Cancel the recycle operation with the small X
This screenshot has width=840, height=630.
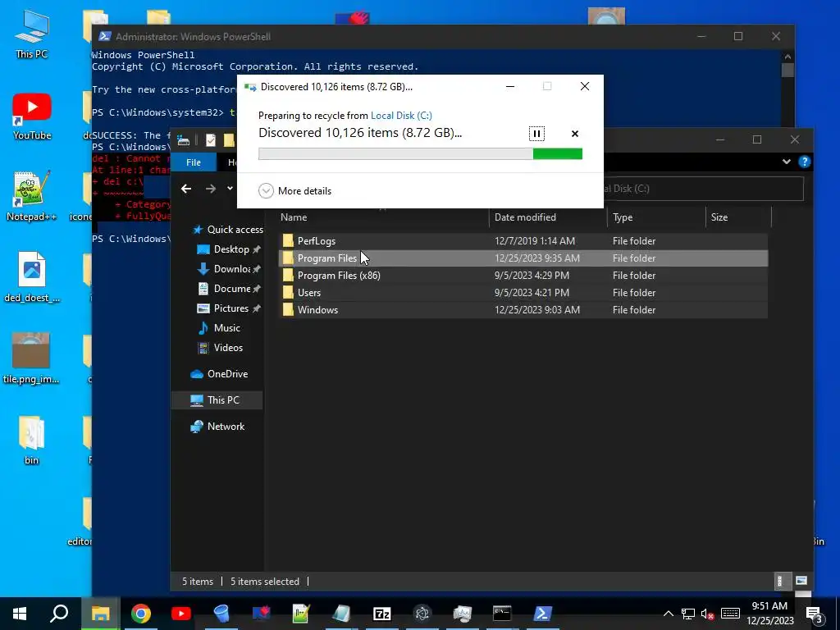[x=575, y=134]
